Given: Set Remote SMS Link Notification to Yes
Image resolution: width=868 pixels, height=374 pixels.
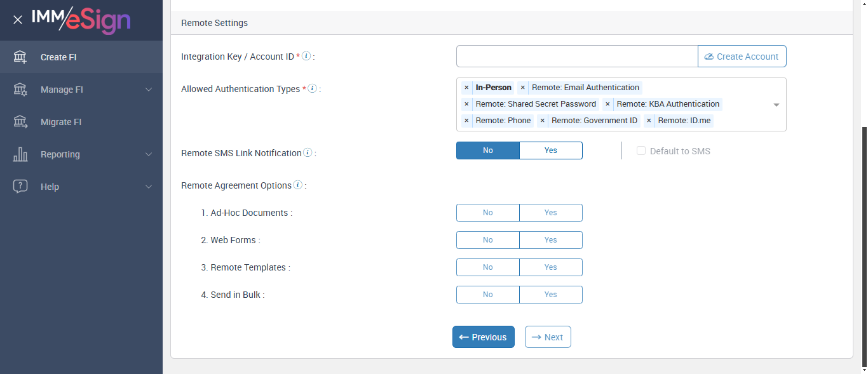Looking at the screenshot, I should click(550, 150).
